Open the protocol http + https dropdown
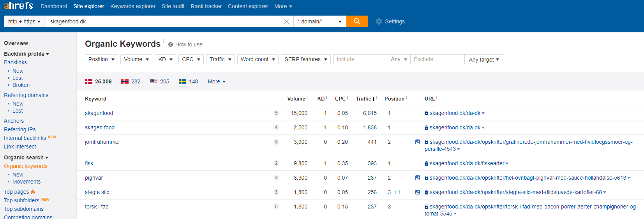 pyautogui.click(x=24, y=21)
